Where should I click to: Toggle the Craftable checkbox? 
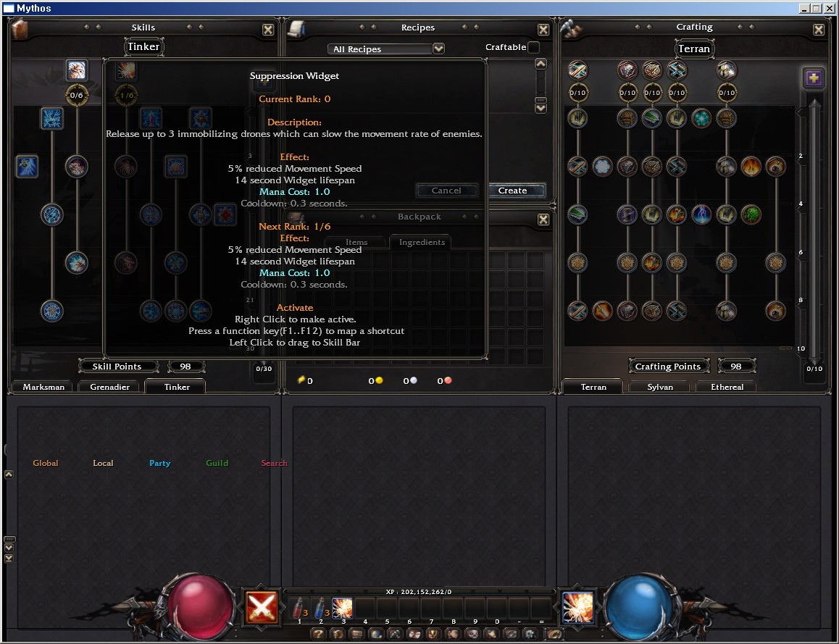point(534,48)
